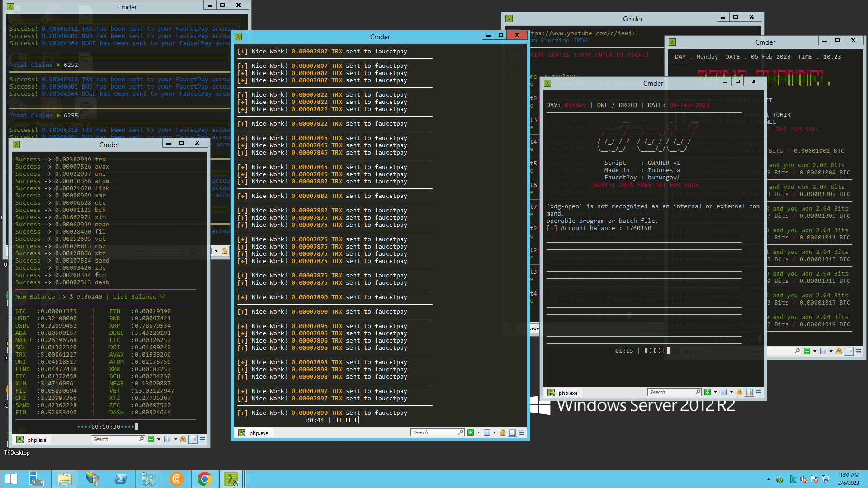The image size is (868, 488).
Task: Expand active consoles dropdown in center Cmder
Action: point(495,433)
